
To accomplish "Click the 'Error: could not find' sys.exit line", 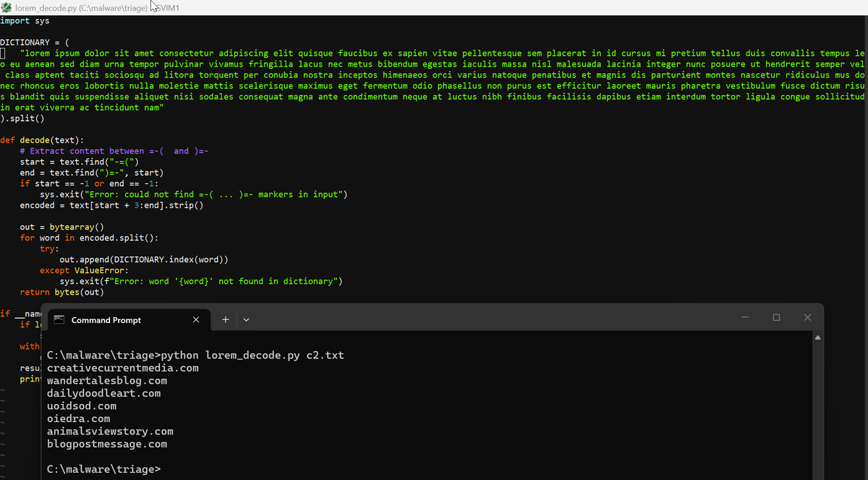I will click(194, 195).
